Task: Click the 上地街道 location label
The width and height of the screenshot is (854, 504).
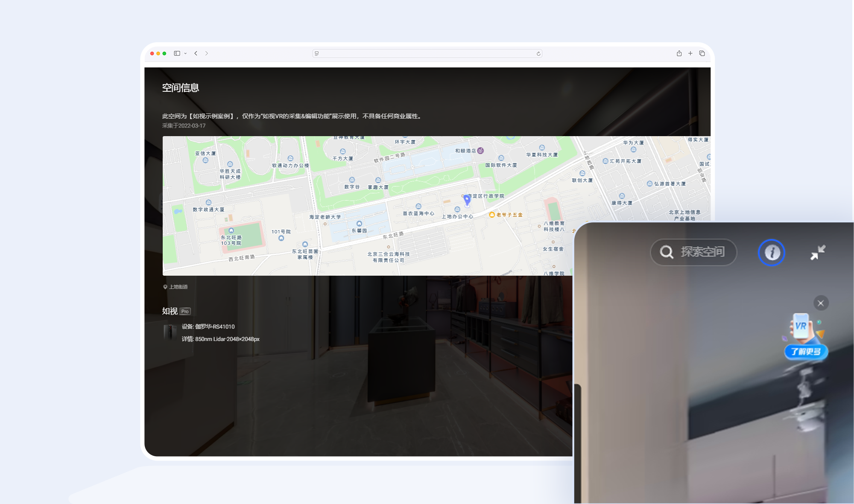Action: [x=178, y=287]
